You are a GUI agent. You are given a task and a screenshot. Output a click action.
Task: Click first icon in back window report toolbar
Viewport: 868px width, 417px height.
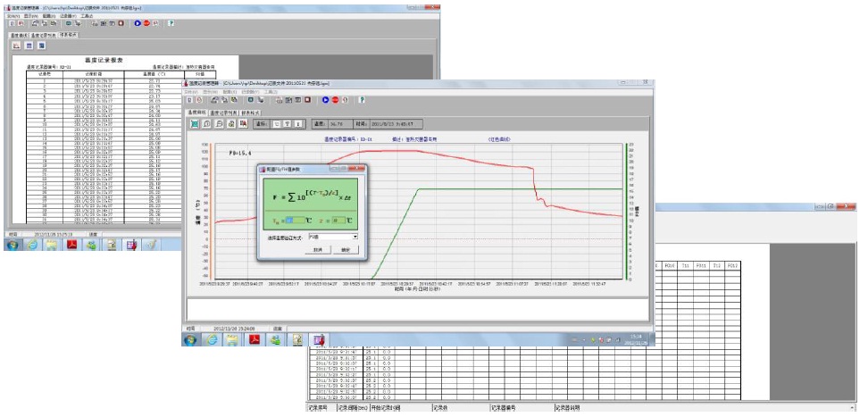[16, 45]
